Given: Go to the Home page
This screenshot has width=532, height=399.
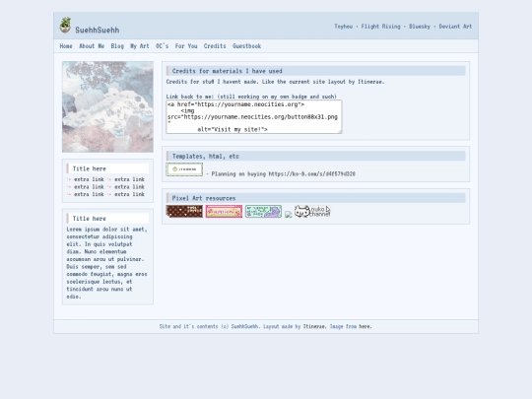Looking at the screenshot, I should click(x=66, y=45).
